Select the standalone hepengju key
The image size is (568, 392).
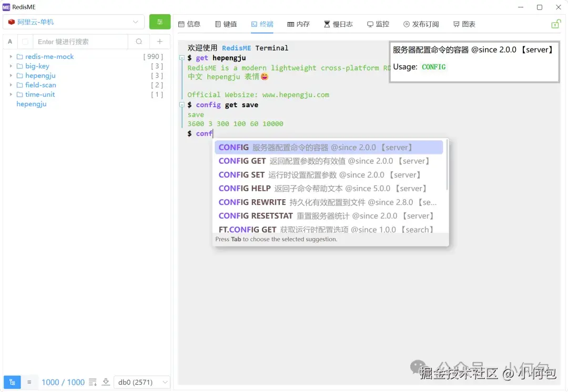(32, 104)
